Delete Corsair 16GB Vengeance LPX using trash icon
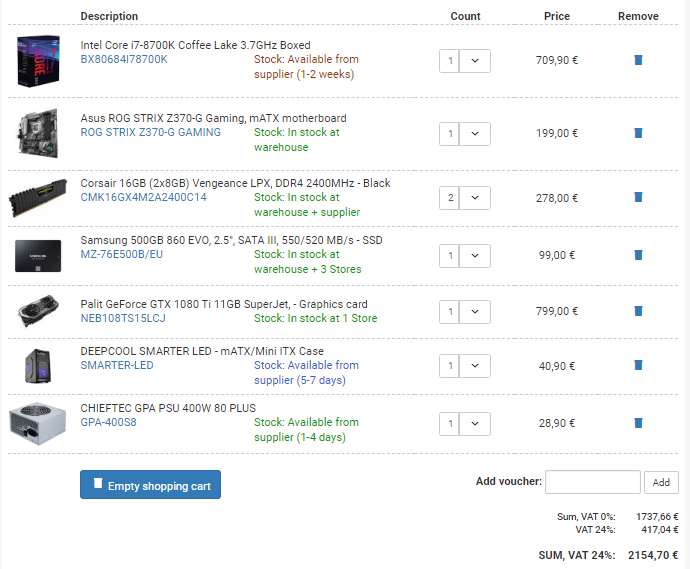 [x=638, y=197]
